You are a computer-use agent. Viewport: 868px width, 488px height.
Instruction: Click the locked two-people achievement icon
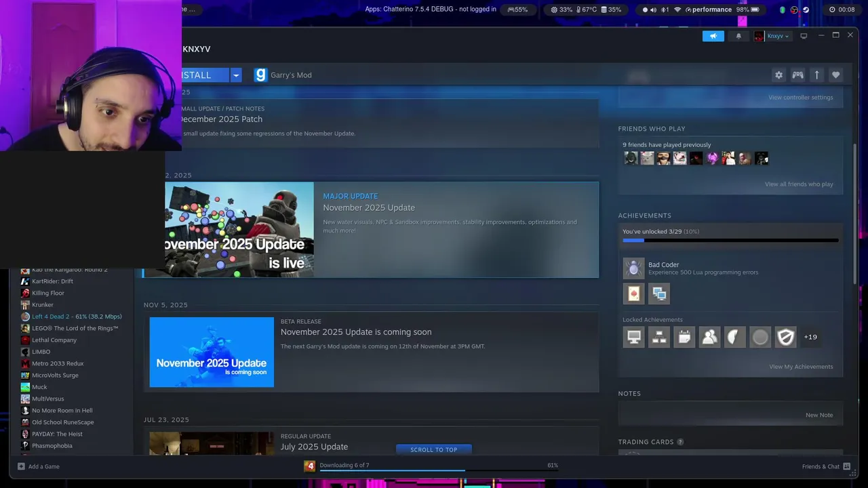point(709,337)
